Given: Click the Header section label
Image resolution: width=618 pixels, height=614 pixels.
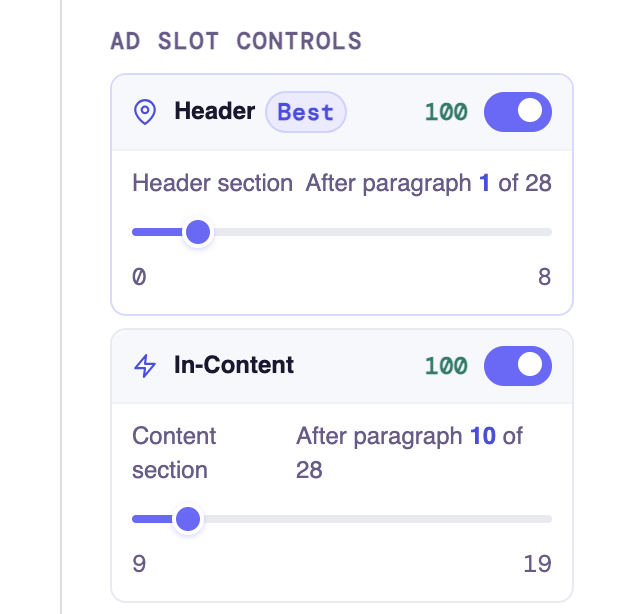Looking at the screenshot, I should (212, 183).
